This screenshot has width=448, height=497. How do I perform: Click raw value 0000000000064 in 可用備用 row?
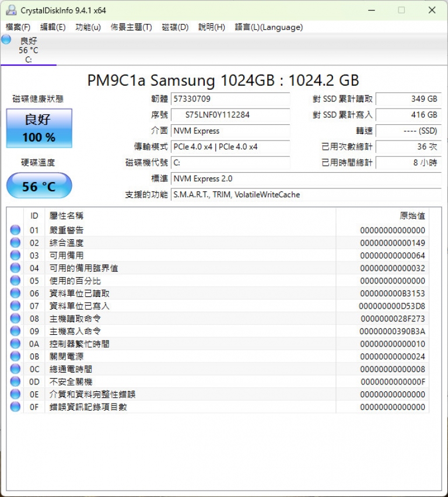pos(393,256)
